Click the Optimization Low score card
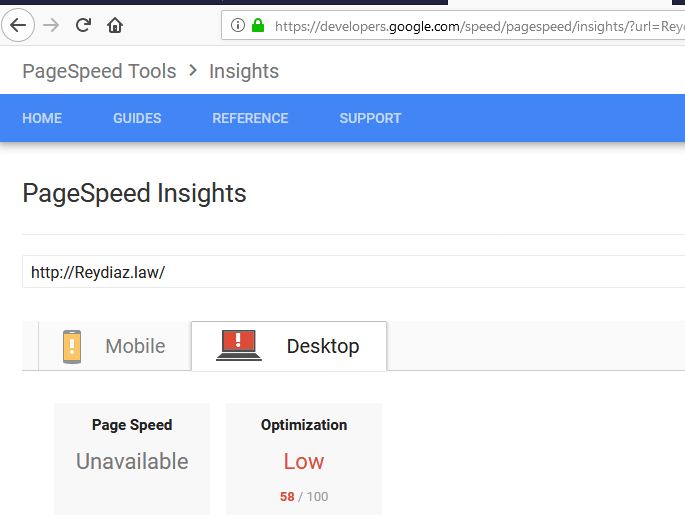685x517 pixels. click(304, 459)
